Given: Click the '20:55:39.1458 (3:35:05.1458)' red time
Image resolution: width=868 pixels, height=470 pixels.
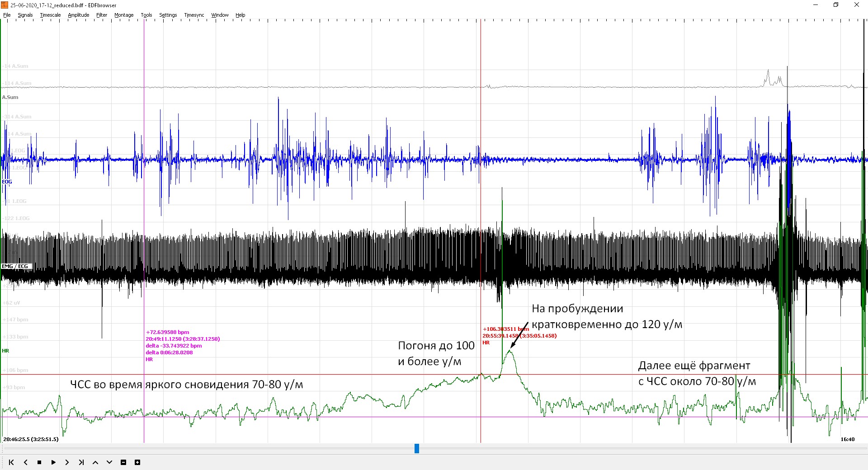Looking at the screenshot, I should point(519,336).
